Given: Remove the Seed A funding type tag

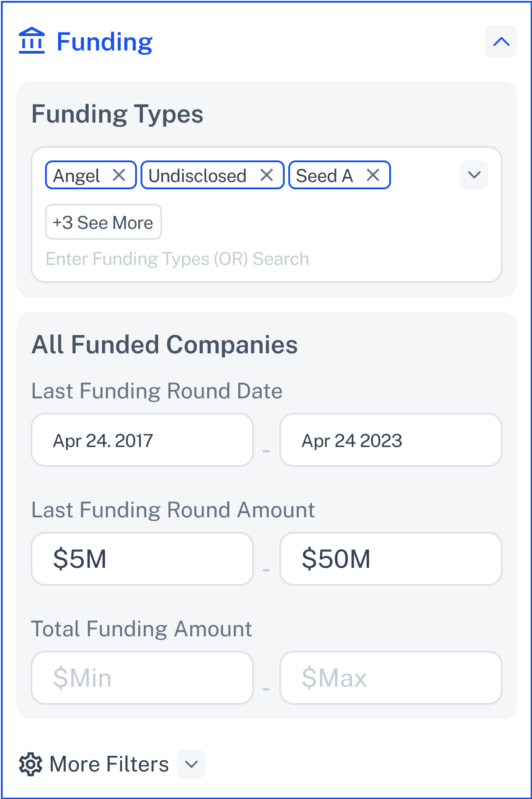Looking at the screenshot, I should pos(373,175).
